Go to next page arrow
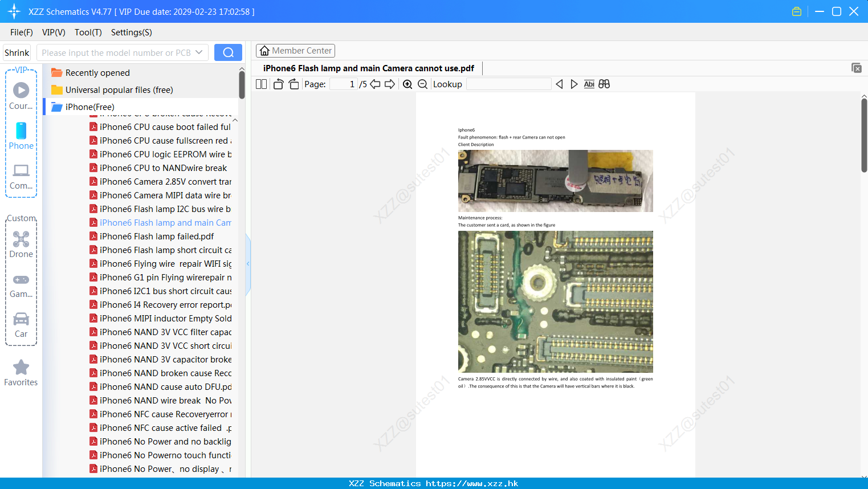 (x=390, y=84)
